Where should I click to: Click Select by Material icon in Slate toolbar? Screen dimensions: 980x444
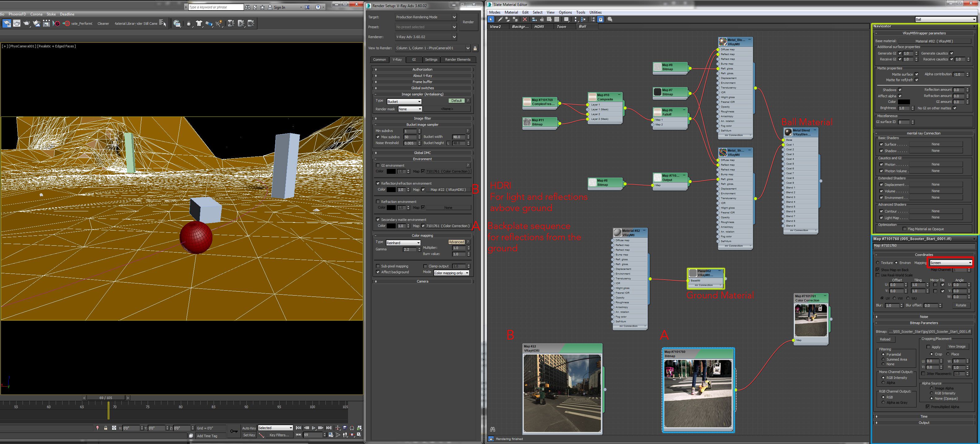[610, 19]
